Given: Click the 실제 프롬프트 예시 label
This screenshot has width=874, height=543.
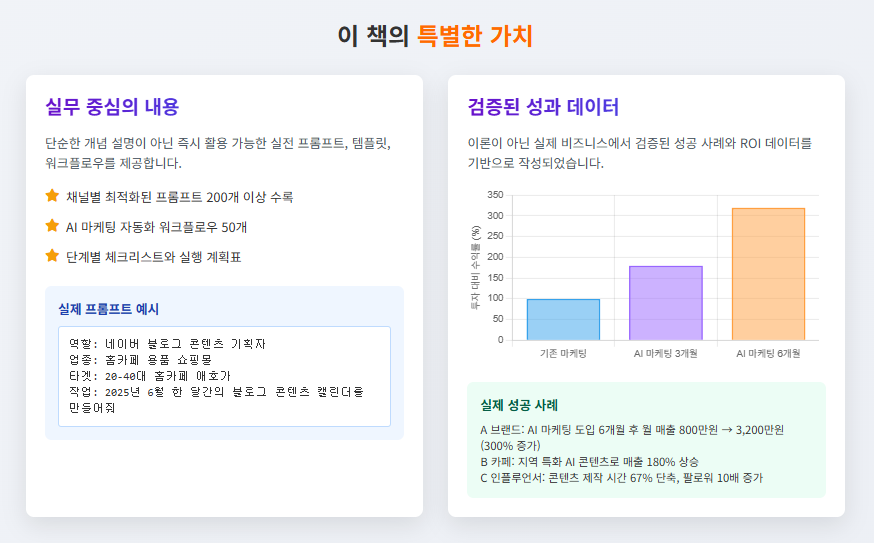Looking at the screenshot, I should coord(109,309).
